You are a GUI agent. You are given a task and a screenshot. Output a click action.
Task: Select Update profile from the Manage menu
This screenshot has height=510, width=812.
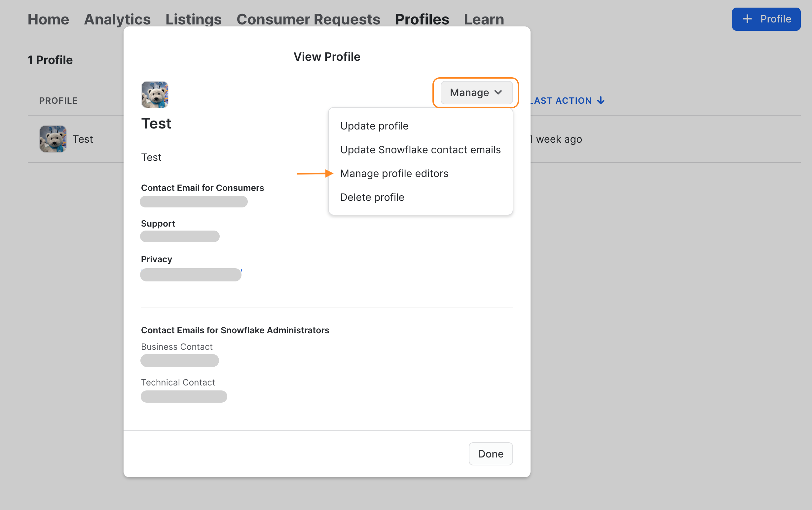pyautogui.click(x=374, y=126)
